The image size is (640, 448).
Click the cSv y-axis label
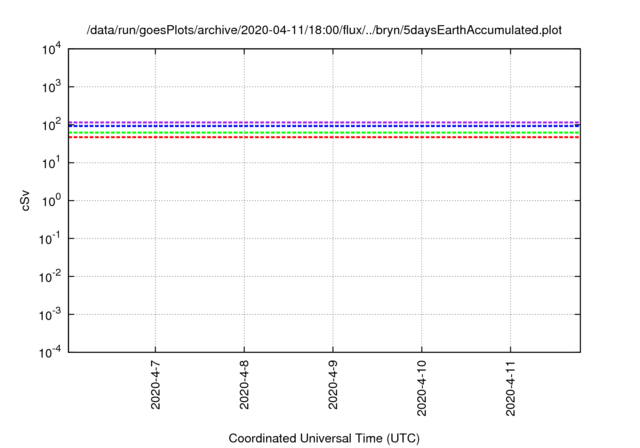[x=25, y=201]
